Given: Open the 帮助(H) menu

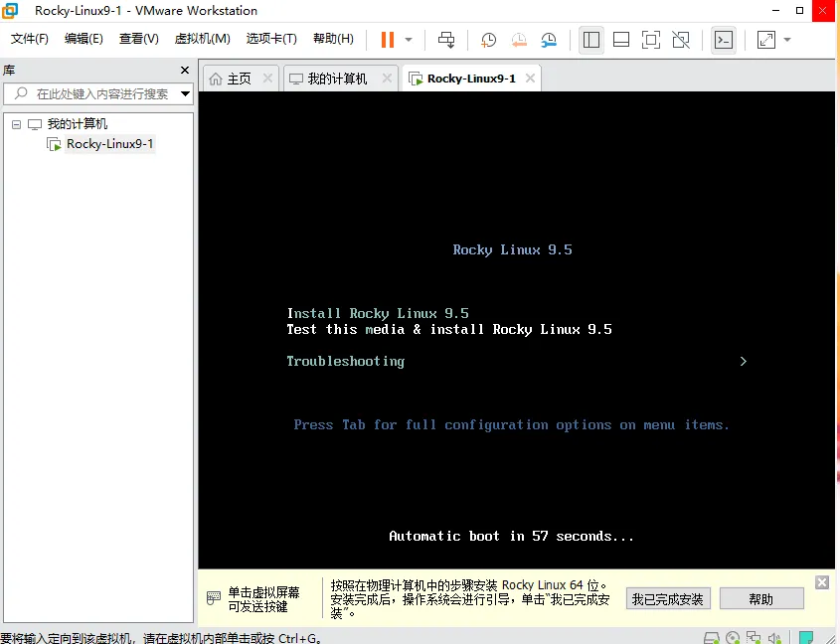Looking at the screenshot, I should (x=333, y=39).
